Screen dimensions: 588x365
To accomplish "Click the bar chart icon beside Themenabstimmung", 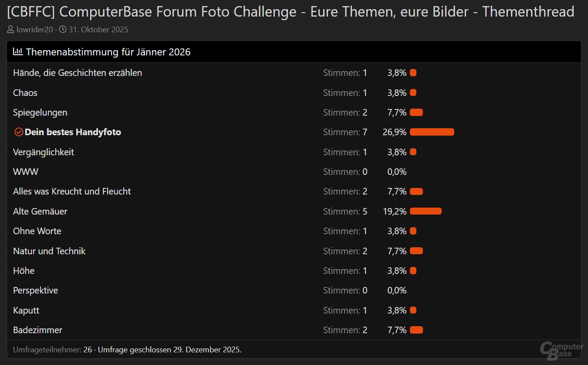I will [x=18, y=52].
